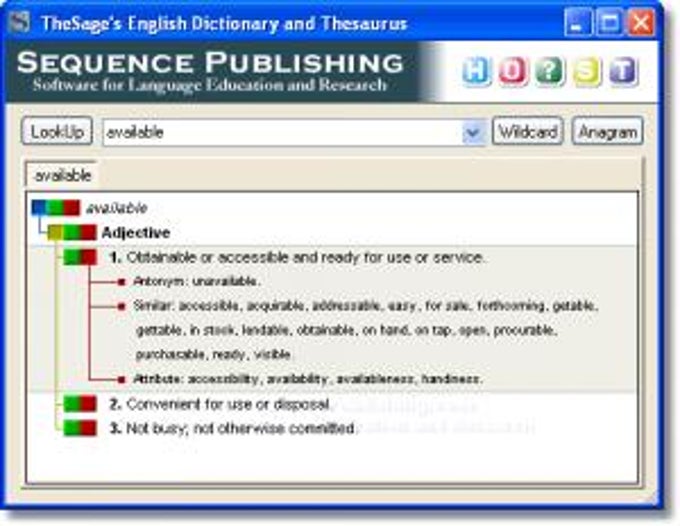Select the 'Adjective' heading text
The height and width of the screenshot is (526, 680).
[x=136, y=233]
